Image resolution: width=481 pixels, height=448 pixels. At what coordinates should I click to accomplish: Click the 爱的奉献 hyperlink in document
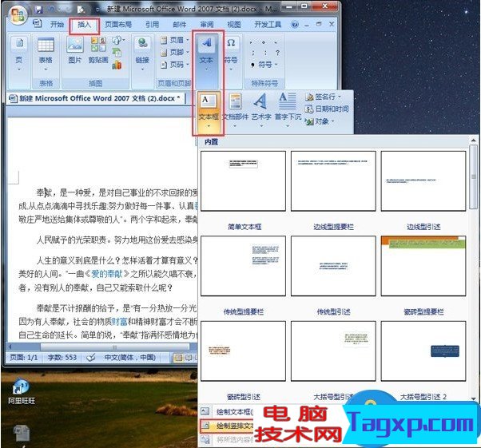(x=107, y=274)
